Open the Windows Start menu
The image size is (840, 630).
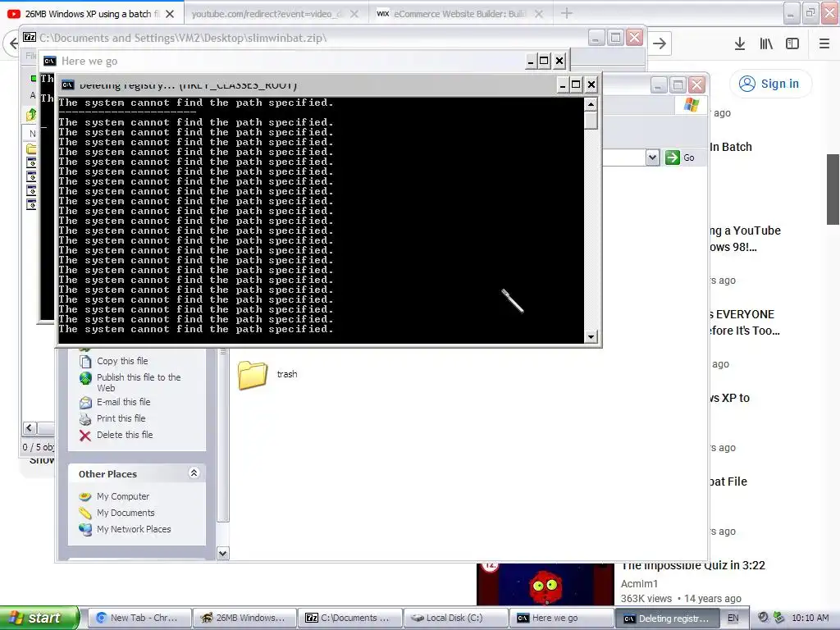tap(39, 619)
